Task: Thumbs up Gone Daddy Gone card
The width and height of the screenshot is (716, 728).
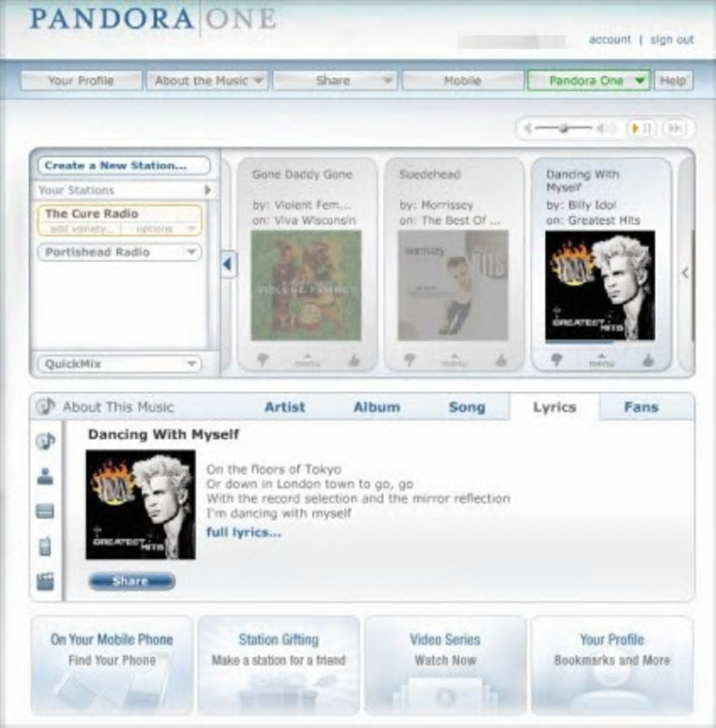Action: tap(354, 360)
